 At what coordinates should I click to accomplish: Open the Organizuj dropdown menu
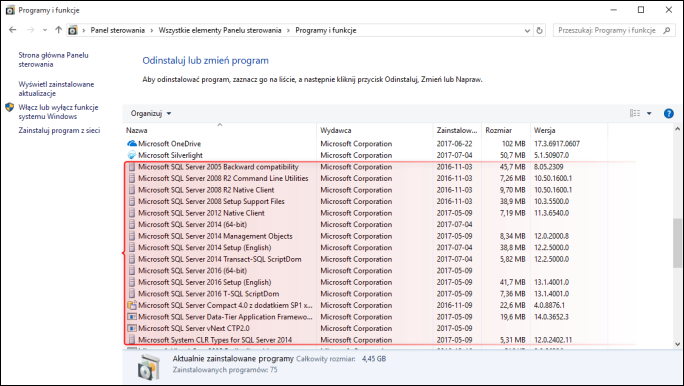tap(151, 113)
